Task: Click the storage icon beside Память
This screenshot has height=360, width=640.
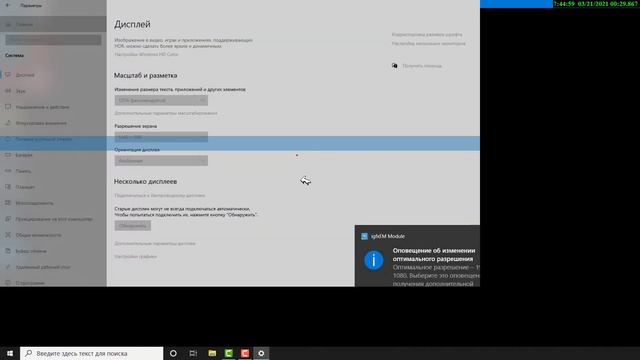Action: click(8, 171)
